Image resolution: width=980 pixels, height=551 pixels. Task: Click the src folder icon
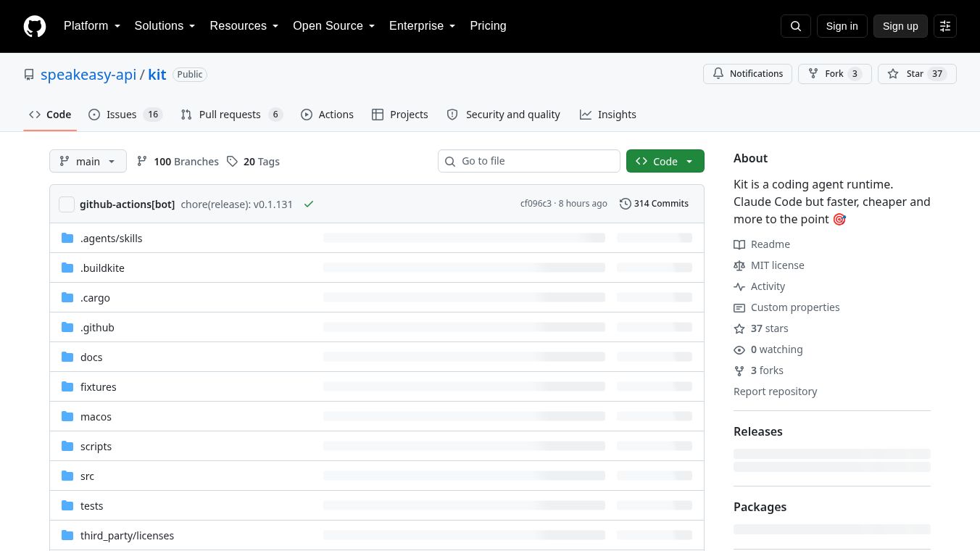(67, 476)
